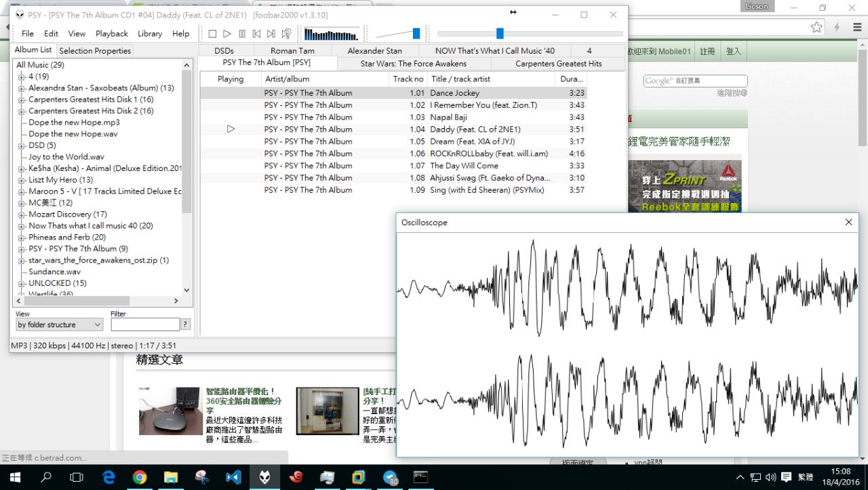Open Task View on the taskbar
The height and width of the screenshot is (490, 868).
pyautogui.click(x=77, y=477)
